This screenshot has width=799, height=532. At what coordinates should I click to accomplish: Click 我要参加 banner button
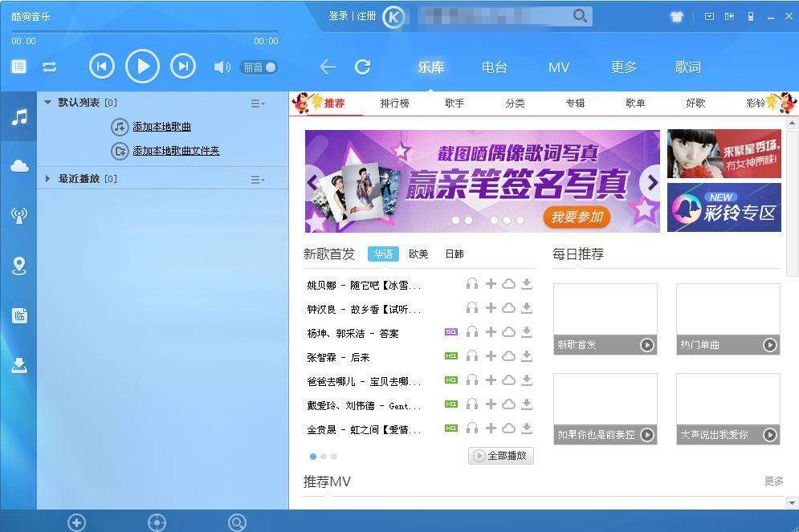[x=577, y=217]
